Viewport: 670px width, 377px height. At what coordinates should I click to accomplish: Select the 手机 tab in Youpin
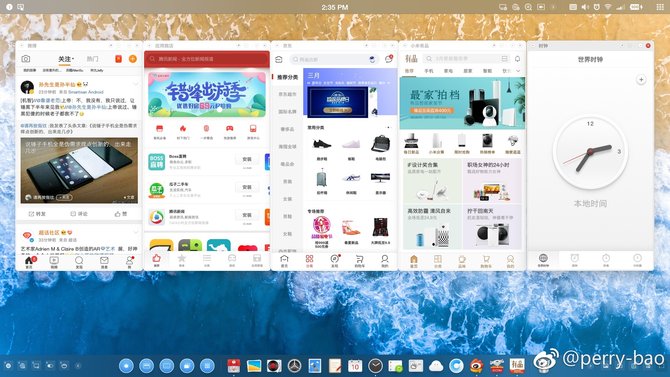click(x=429, y=71)
